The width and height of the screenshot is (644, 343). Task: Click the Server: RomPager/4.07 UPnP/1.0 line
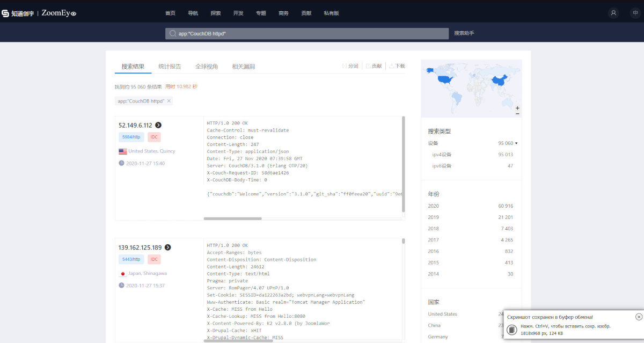tap(247, 288)
